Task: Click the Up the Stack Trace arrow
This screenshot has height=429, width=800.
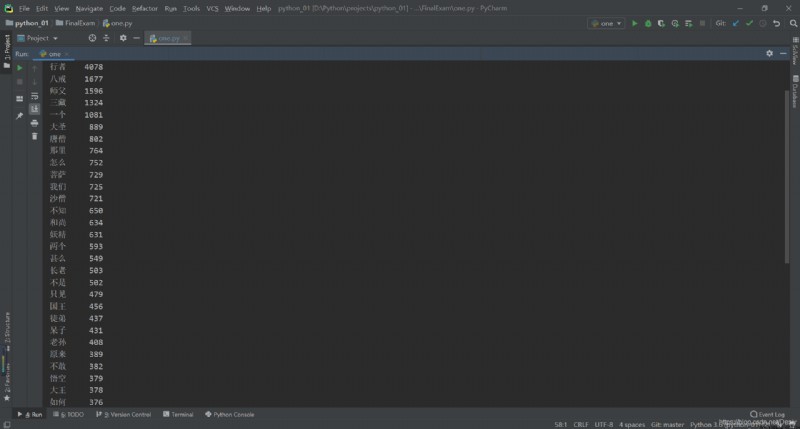Action: click(x=35, y=68)
